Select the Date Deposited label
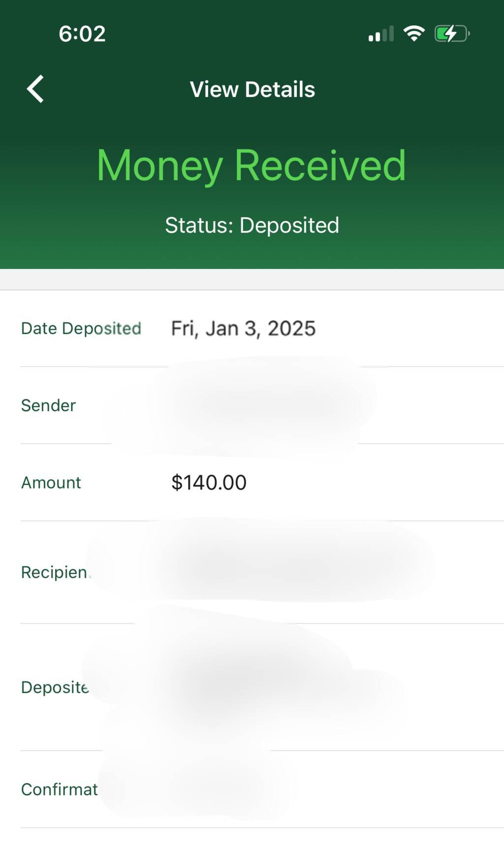Viewport: 504px width, 851px height. point(81,328)
